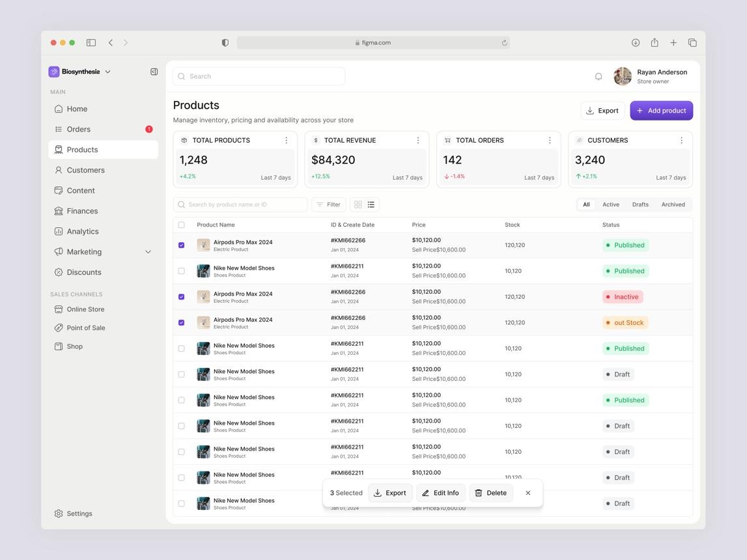This screenshot has width=747, height=560.
Task: Switch to list view icon
Action: tap(371, 204)
